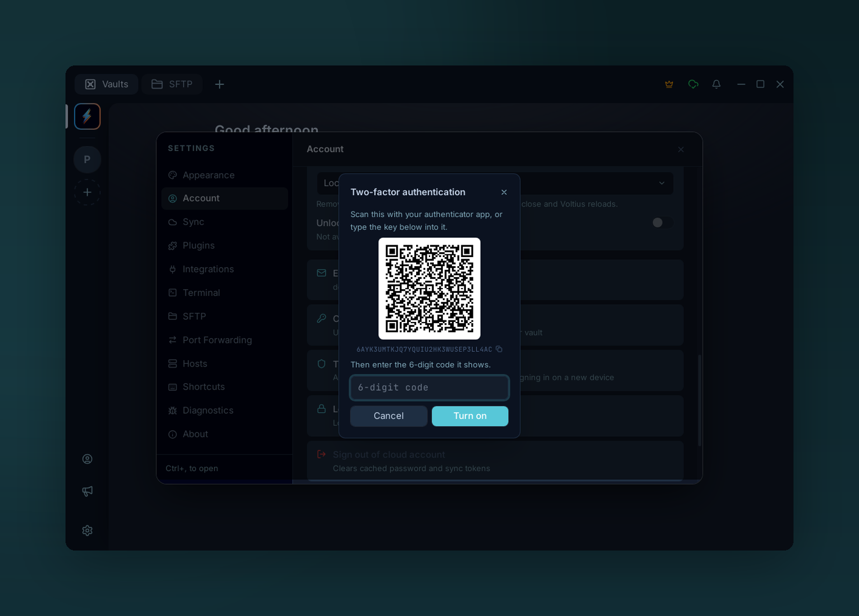Select the P workspace avatar

click(88, 159)
